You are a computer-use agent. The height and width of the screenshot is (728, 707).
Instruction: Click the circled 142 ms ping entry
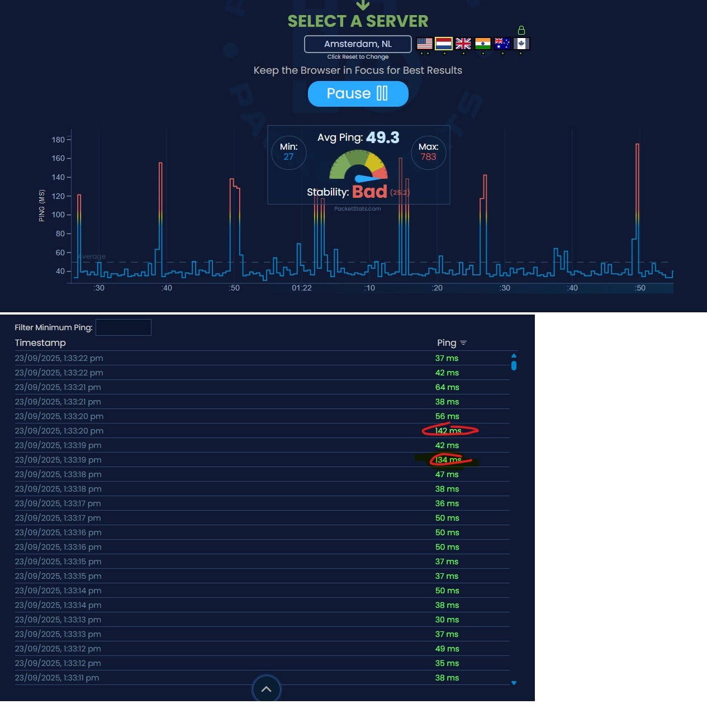(448, 431)
